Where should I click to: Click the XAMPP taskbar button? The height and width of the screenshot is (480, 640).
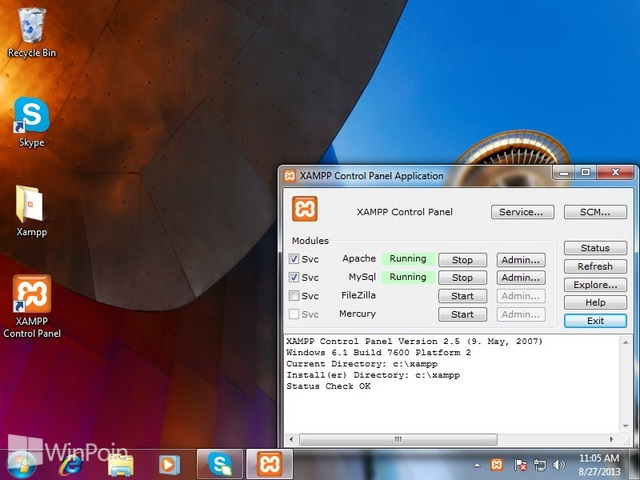[x=269, y=464]
